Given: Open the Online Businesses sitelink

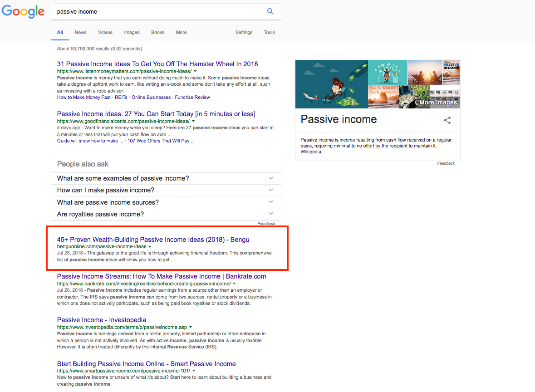Looking at the screenshot, I should pyautogui.click(x=151, y=97).
